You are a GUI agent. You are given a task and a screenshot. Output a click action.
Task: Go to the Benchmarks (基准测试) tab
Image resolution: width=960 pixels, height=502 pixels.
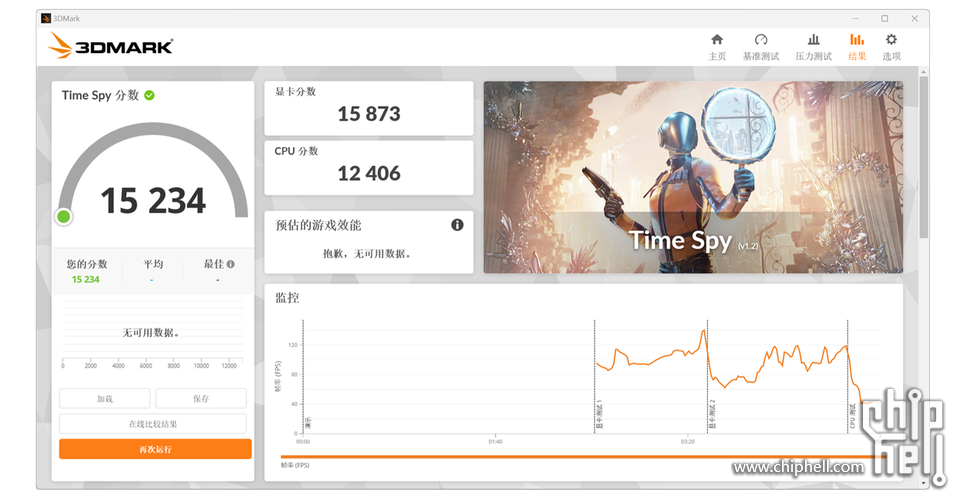pos(761,47)
